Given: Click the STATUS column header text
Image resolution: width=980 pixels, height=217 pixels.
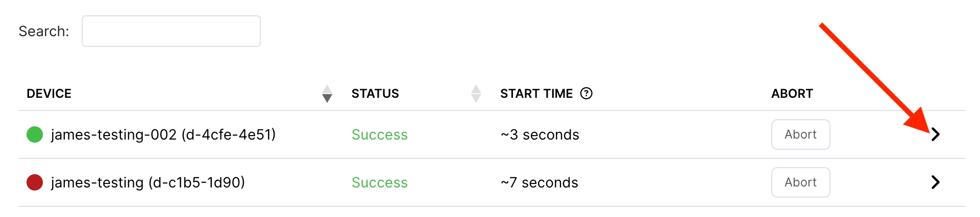Looking at the screenshot, I should [375, 94].
